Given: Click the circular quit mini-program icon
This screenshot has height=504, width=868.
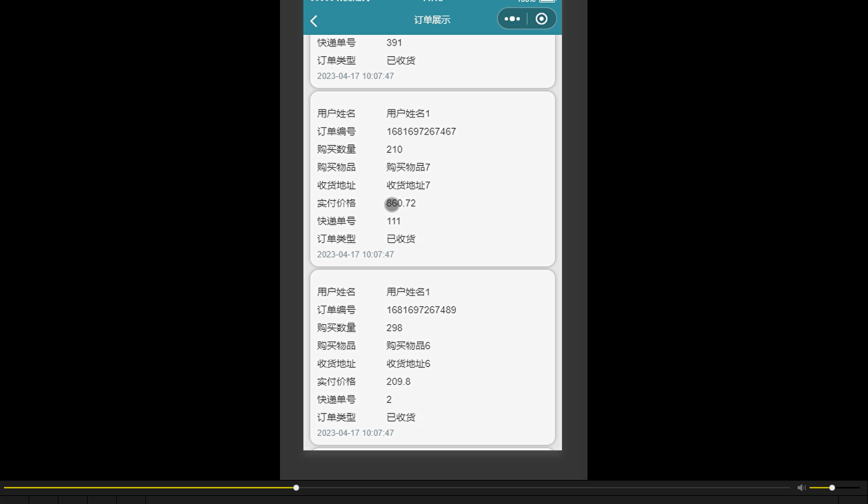Looking at the screenshot, I should pos(541,18).
